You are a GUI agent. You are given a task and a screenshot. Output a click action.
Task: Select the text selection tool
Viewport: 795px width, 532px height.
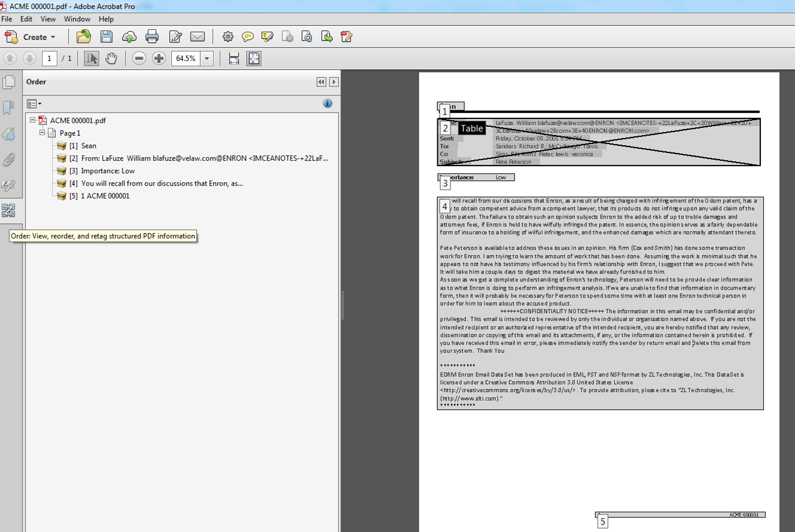coord(92,59)
